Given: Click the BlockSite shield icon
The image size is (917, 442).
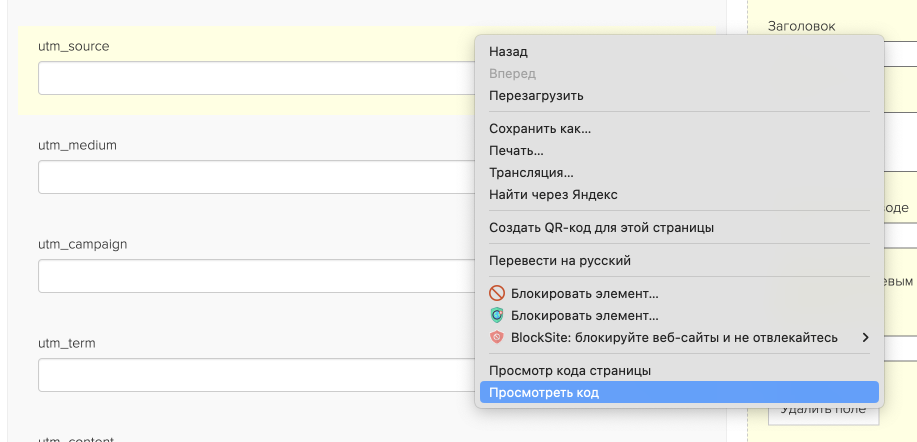Looking at the screenshot, I should click(x=497, y=338).
